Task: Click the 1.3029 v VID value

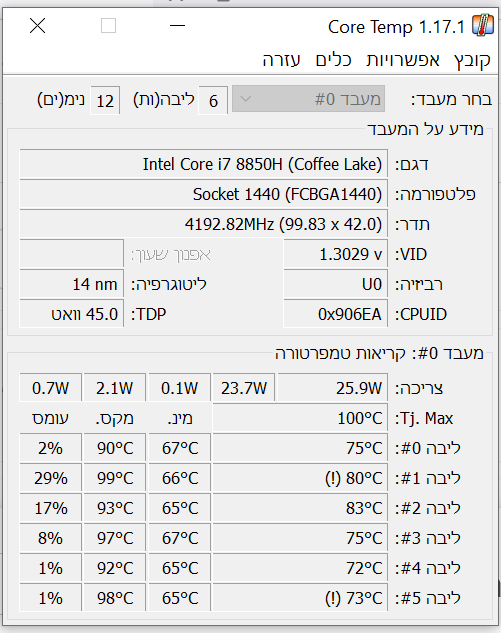Action: (335, 254)
